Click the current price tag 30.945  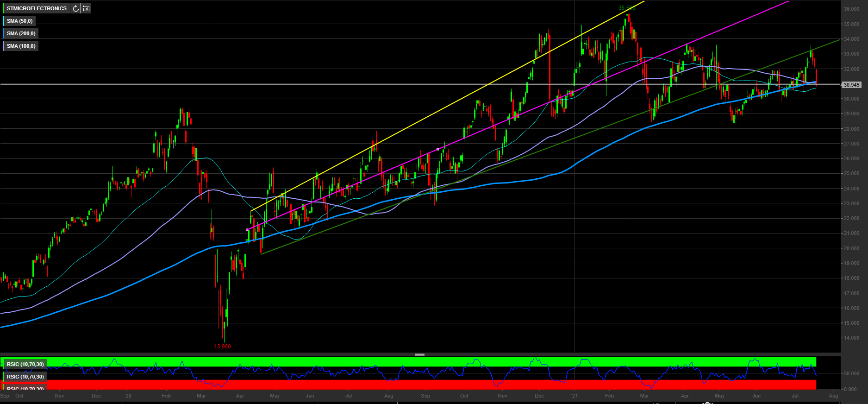[x=851, y=85]
